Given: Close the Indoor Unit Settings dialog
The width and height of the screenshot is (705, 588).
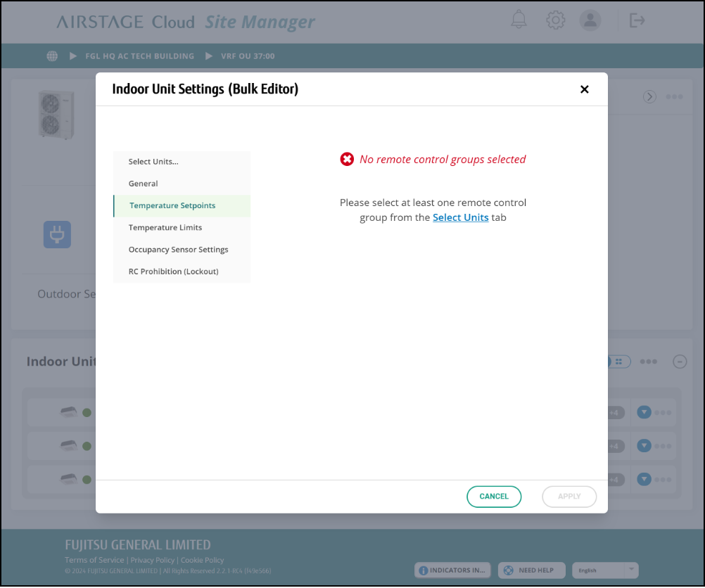Looking at the screenshot, I should [584, 89].
